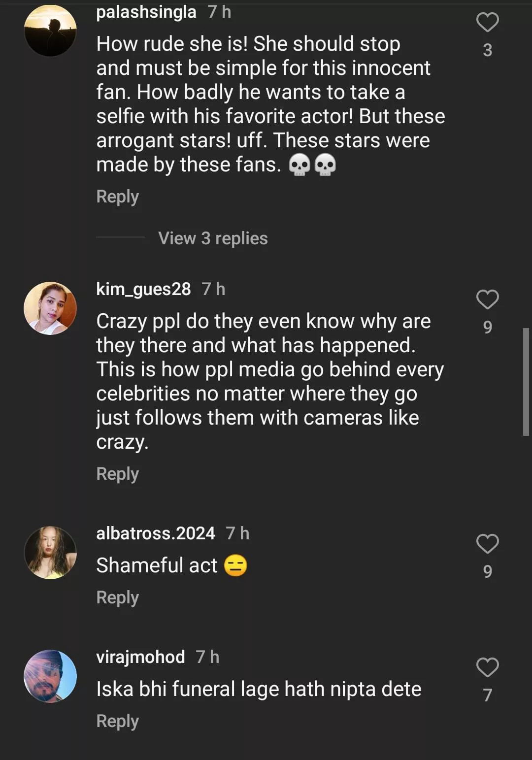
Task: Expand 'View 3 replies' under palashsingla's comment
Action: point(213,238)
